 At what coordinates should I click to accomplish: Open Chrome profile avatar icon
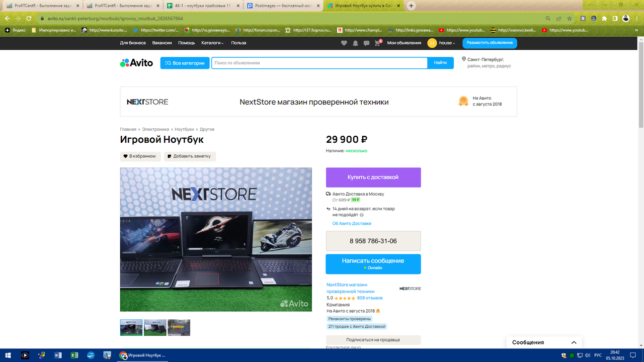[x=626, y=19]
